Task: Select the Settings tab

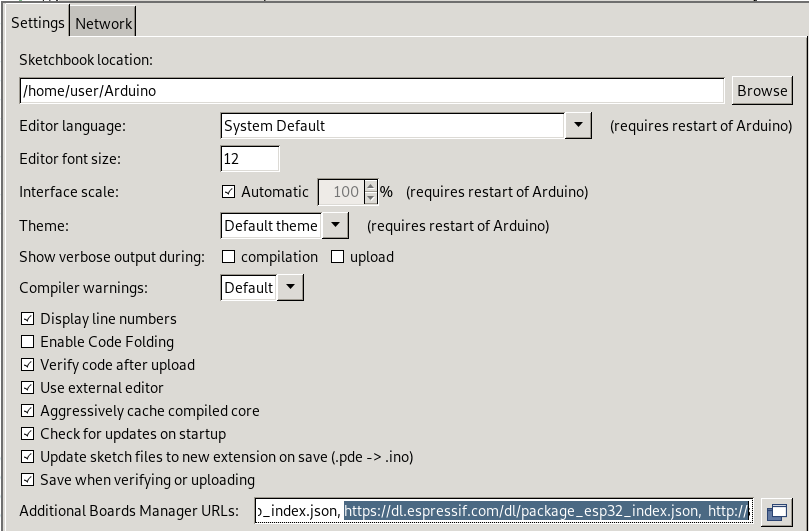Action: tap(38, 23)
